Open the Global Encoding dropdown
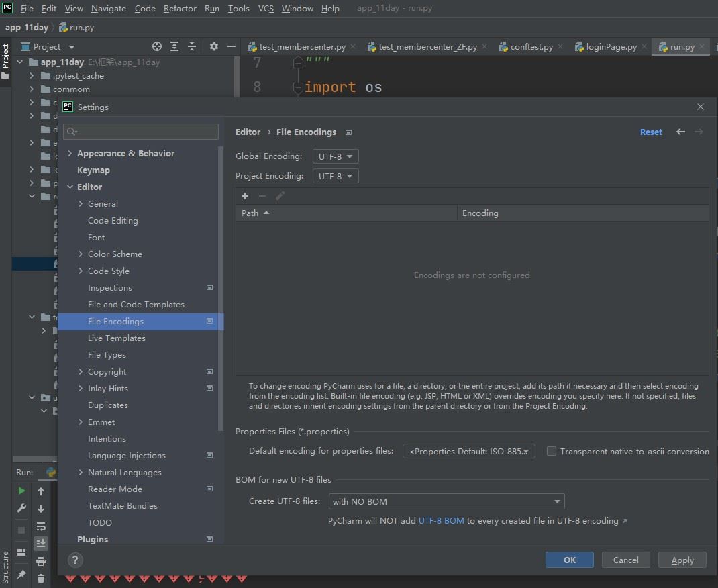718x588 pixels. coord(336,156)
